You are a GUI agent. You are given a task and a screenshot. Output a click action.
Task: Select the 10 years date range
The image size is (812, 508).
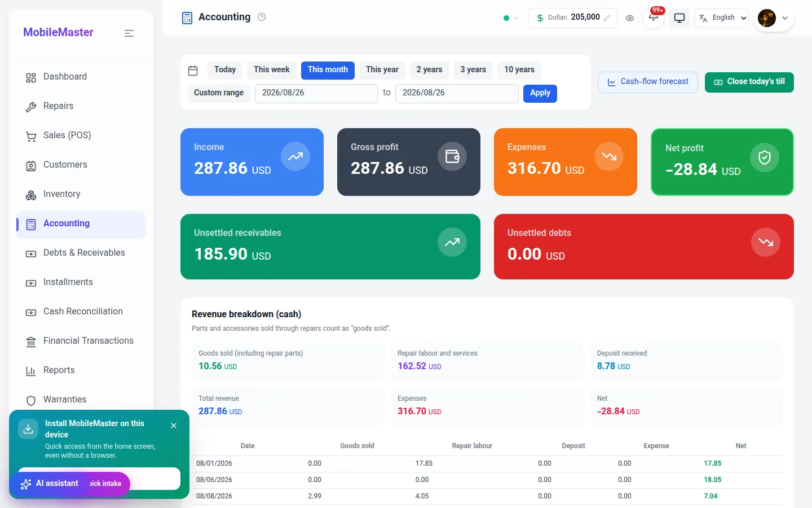pos(519,70)
